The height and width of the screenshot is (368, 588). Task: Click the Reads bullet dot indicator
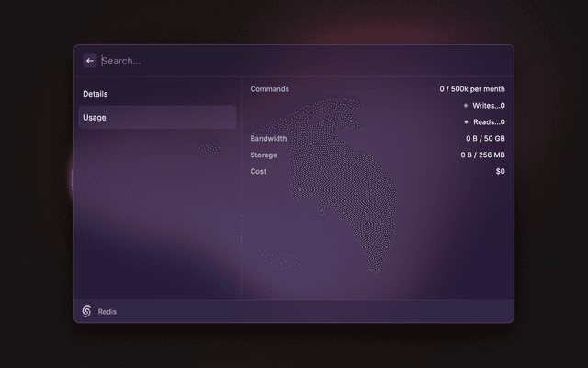[x=466, y=122]
